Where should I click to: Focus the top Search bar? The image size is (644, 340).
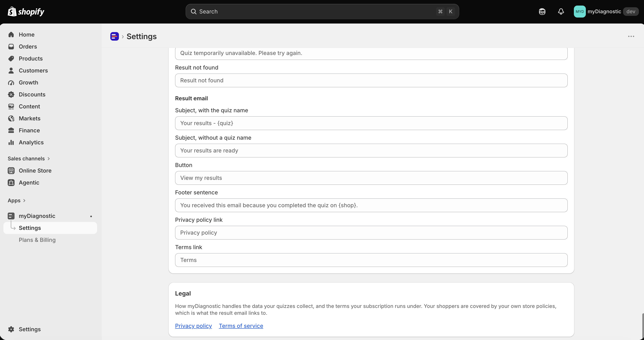click(322, 12)
